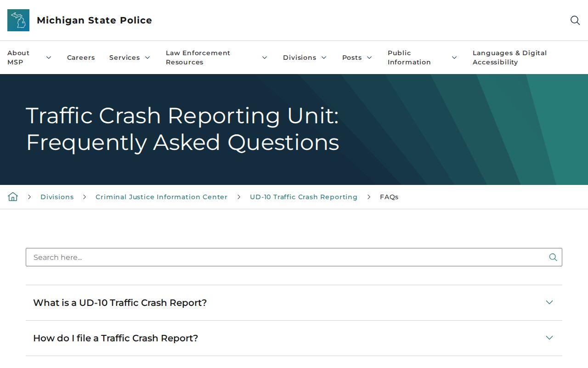Expand the Posts menu chevron
The height and width of the screenshot is (368, 588).
369,57
